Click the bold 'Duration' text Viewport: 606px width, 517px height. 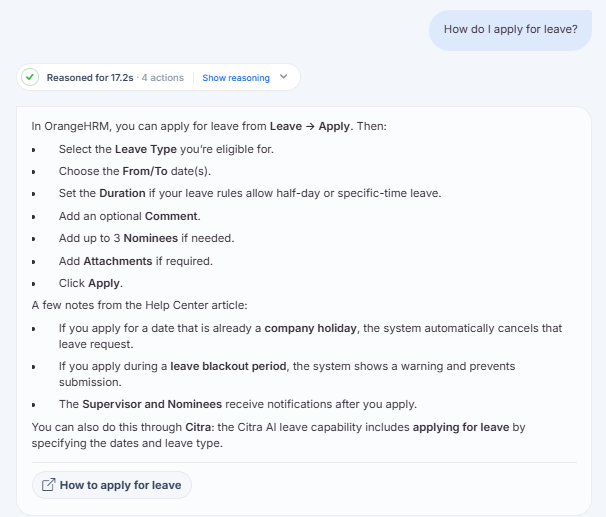tap(123, 193)
